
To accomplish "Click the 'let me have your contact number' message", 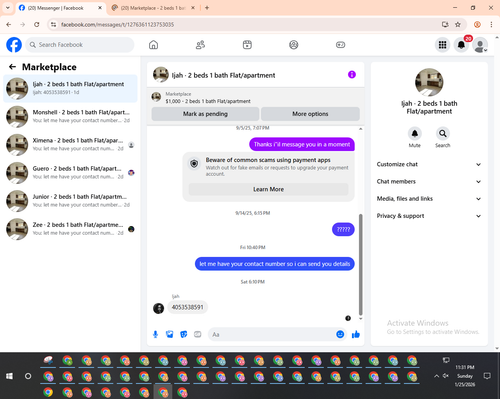I will coord(275,264).
